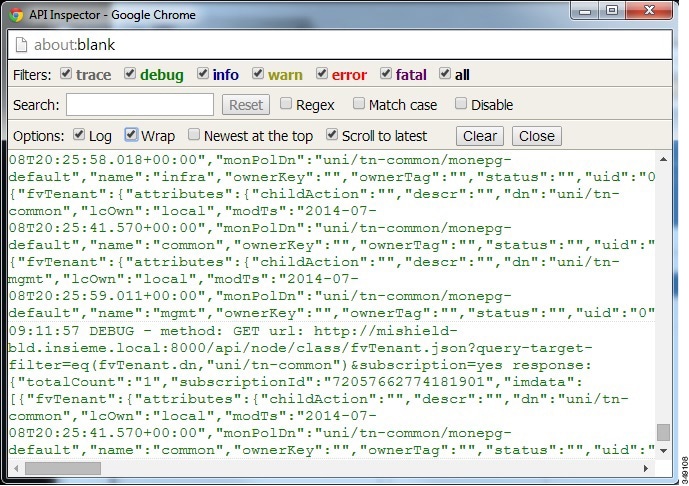Screen dimensions: 689x486
Task: Toggle the warn filter checkbox
Action: 258,73
